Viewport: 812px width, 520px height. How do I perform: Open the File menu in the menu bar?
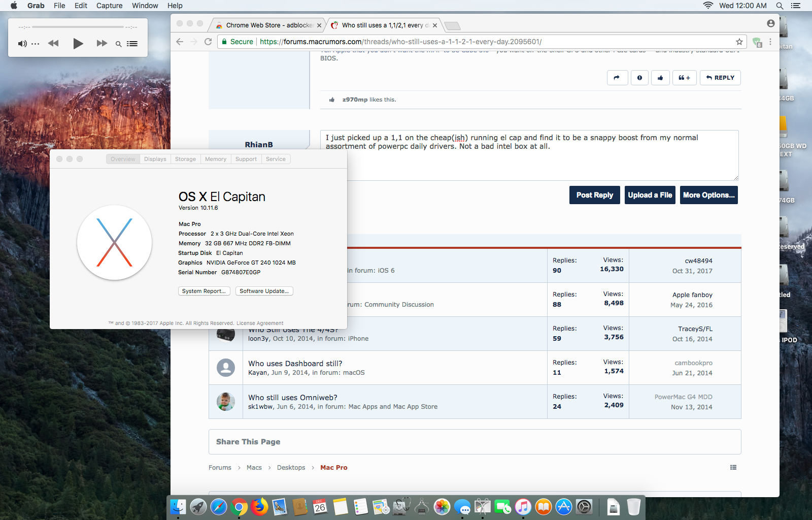pos(59,6)
